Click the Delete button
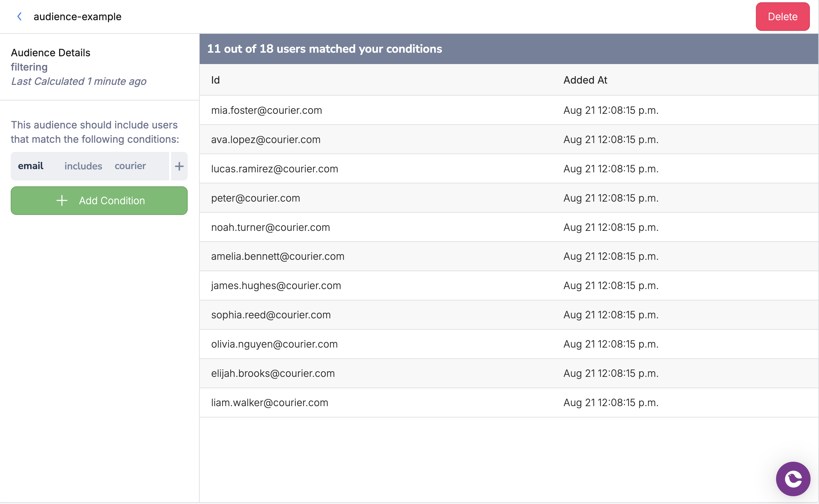The width and height of the screenshot is (819, 504). coord(782,16)
